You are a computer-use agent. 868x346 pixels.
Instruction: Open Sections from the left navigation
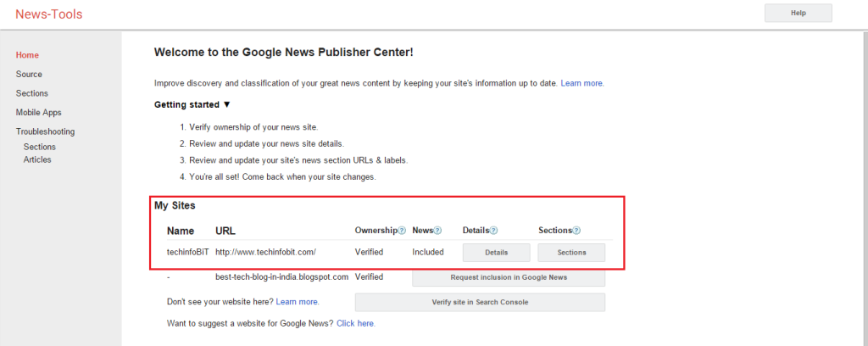(31, 93)
